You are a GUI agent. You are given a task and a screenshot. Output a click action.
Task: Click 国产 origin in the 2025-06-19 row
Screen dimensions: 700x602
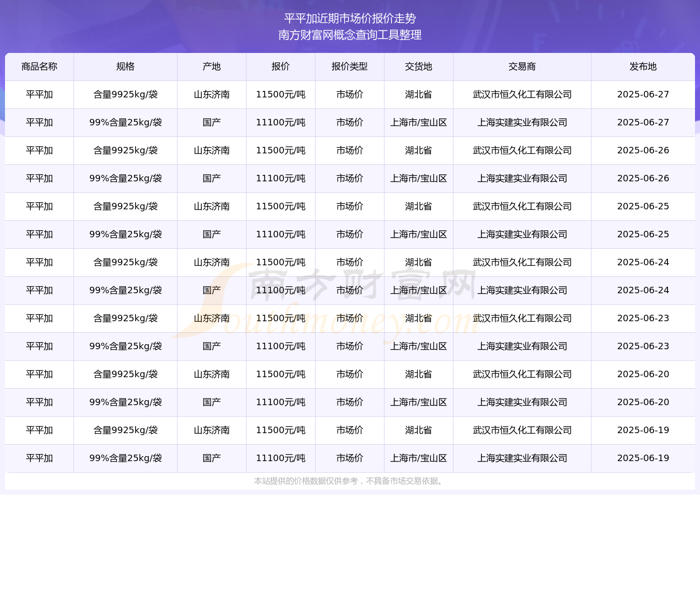[x=212, y=458]
